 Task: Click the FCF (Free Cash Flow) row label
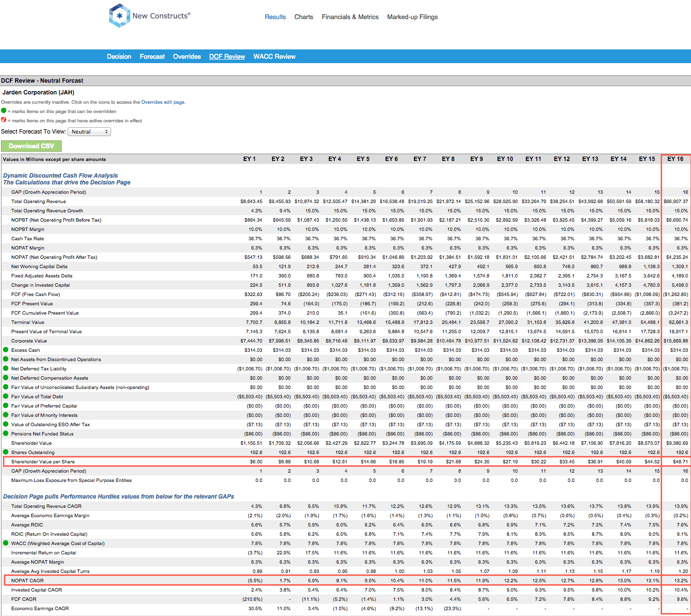point(35,295)
